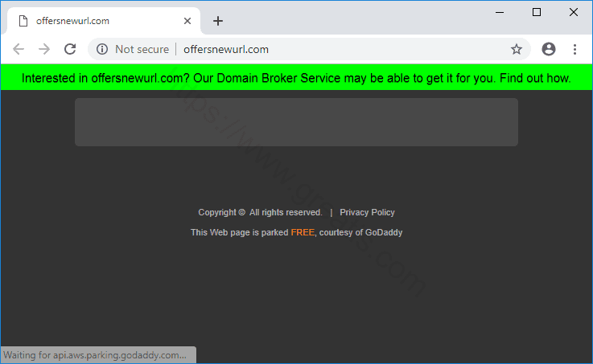The image size is (593, 364).
Task: Maximize the Chrome window
Action: coord(537,12)
